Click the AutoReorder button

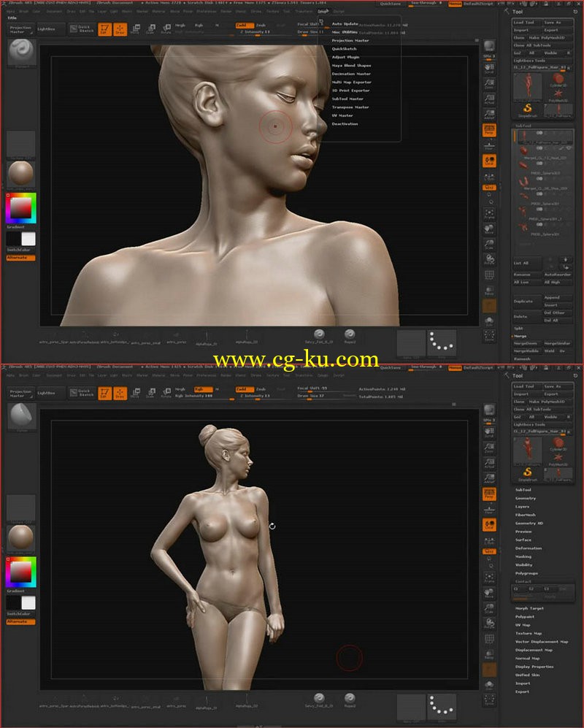click(558, 275)
